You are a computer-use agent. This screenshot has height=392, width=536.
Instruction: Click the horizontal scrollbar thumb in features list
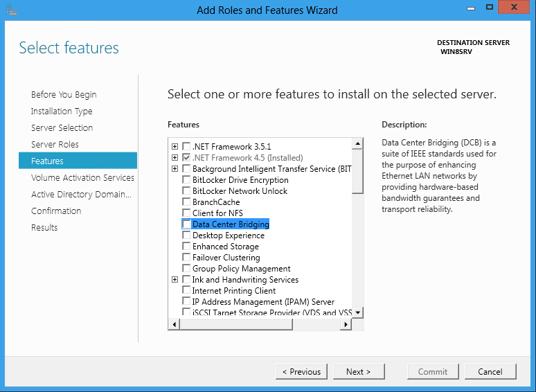click(x=236, y=324)
